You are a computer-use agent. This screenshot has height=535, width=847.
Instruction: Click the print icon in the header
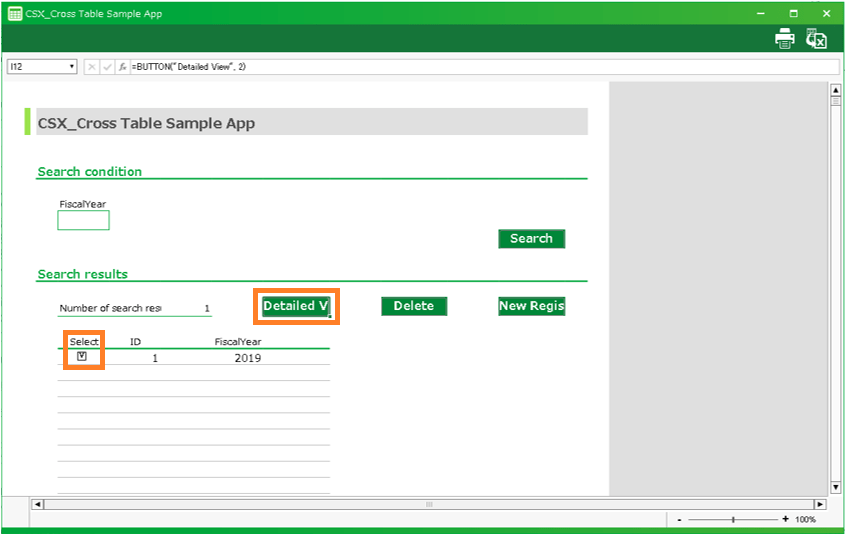coord(785,39)
